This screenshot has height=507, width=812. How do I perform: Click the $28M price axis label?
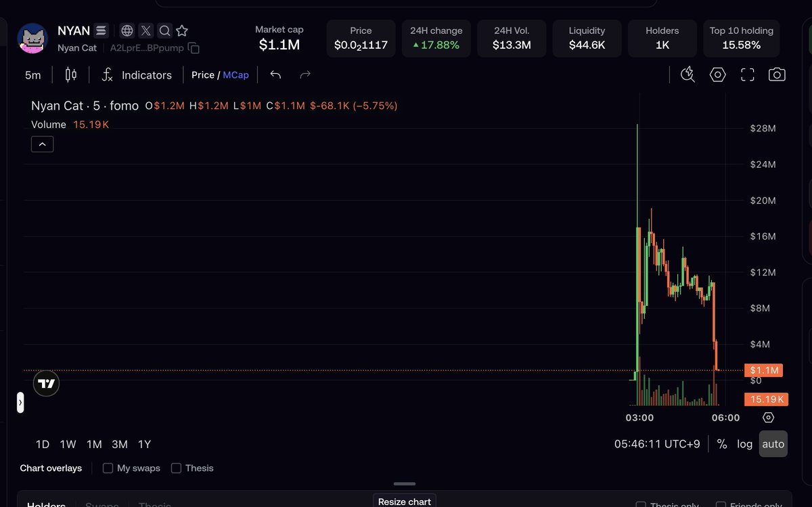pyautogui.click(x=763, y=129)
